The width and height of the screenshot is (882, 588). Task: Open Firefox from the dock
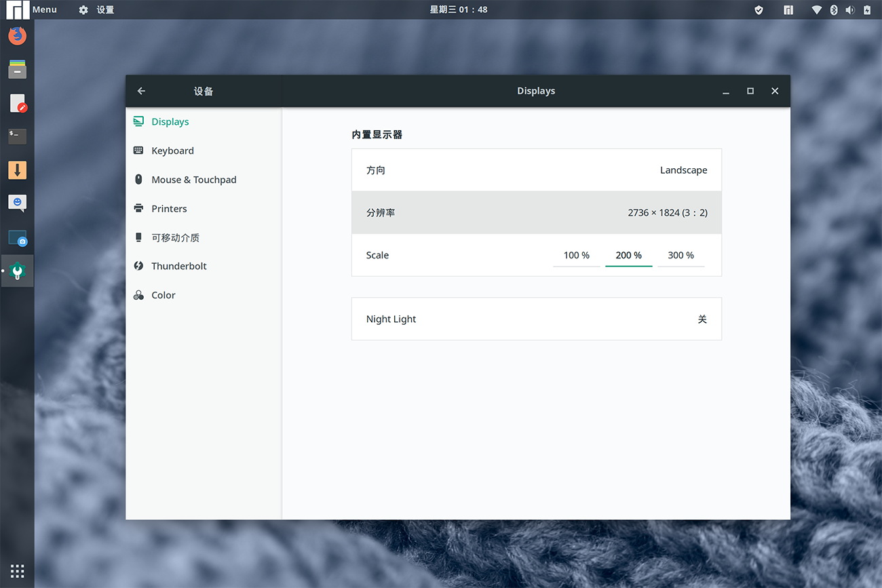coord(18,35)
